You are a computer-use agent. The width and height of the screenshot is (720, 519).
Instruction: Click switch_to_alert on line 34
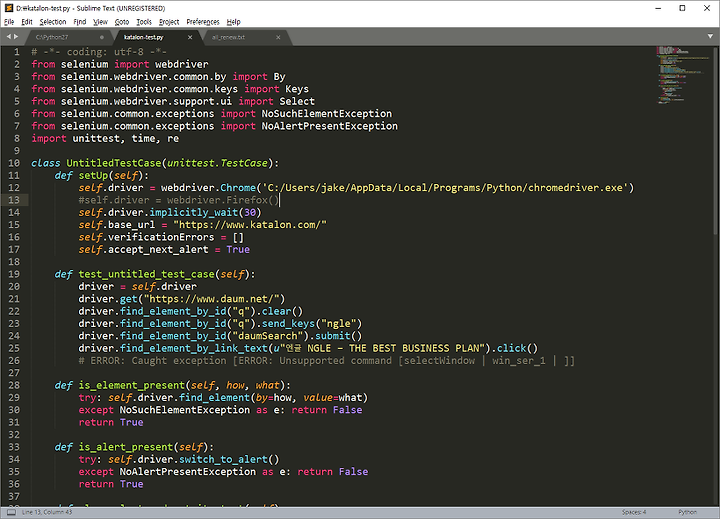pos(223,459)
